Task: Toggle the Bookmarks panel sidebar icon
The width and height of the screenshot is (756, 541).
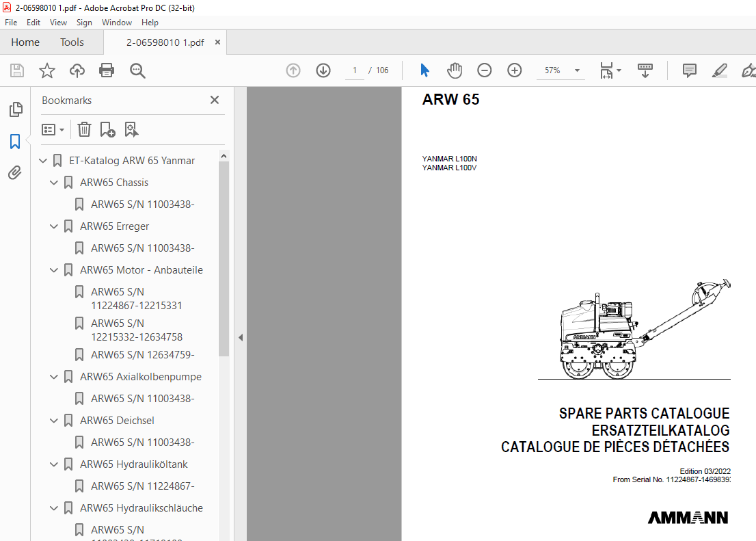Action: coord(15,142)
